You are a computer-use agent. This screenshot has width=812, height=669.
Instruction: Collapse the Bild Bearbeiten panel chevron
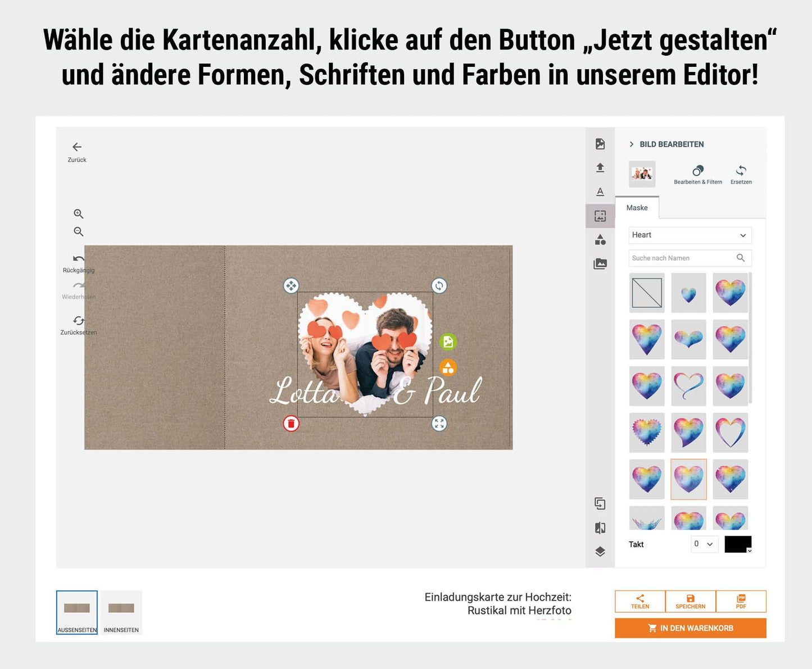[632, 144]
